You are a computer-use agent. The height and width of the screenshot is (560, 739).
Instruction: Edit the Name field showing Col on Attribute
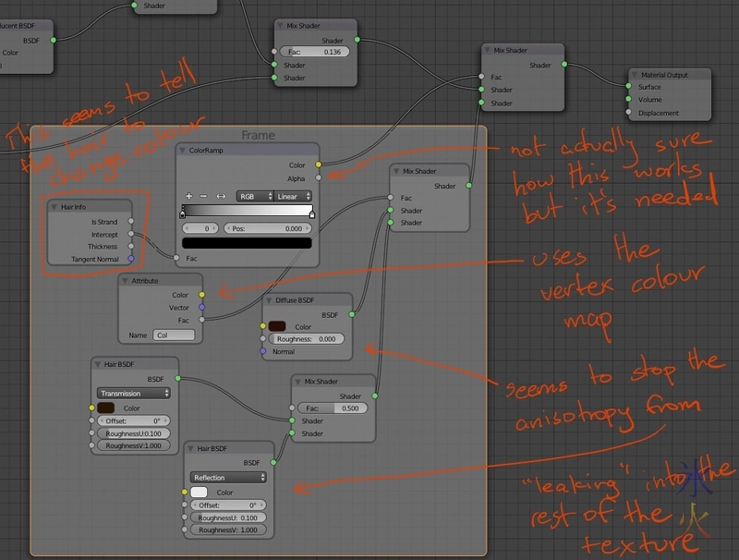(174, 335)
